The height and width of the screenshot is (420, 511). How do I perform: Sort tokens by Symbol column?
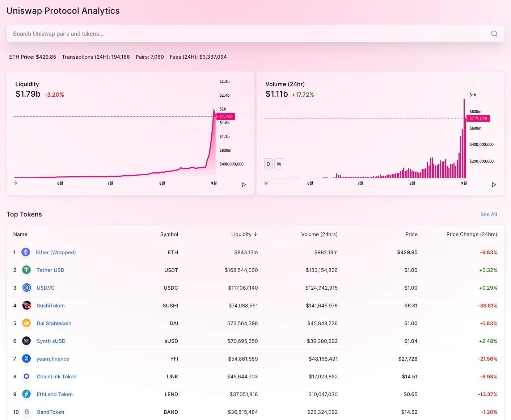click(169, 234)
